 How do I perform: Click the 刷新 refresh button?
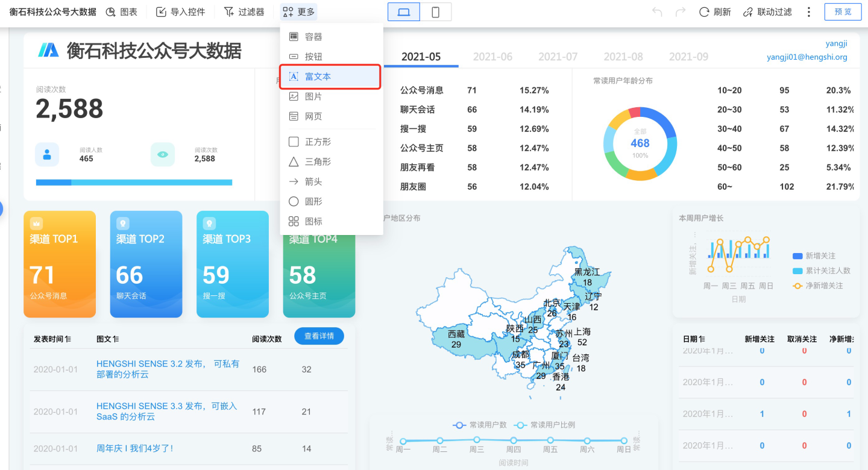click(715, 12)
